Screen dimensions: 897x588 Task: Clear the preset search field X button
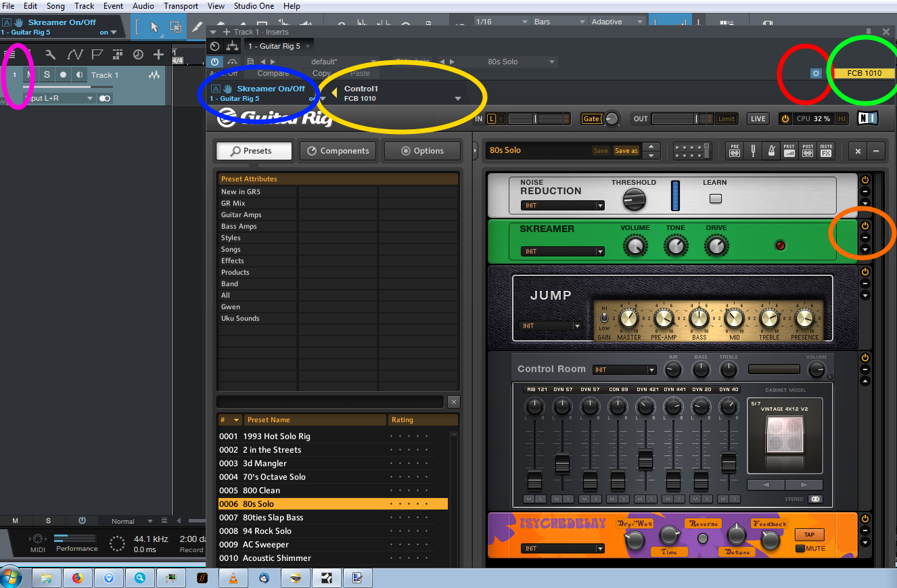454,402
